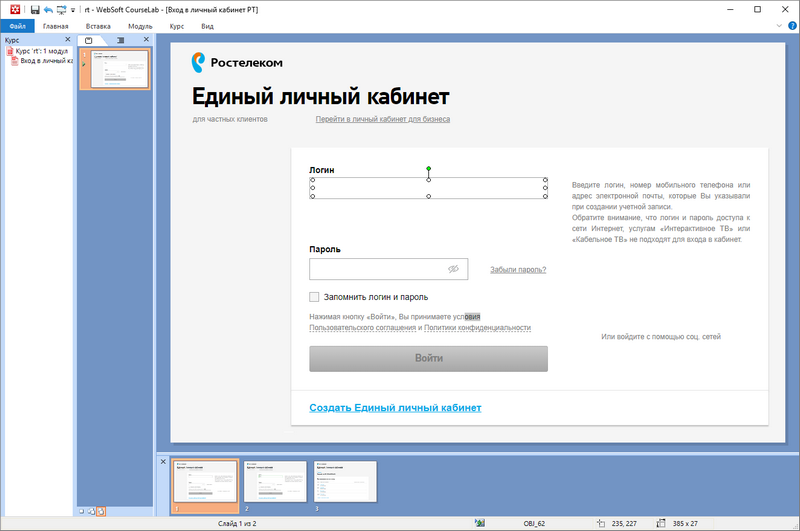This screenshot has height=531, width=800.
Task: Click the position icon in status bar
Action: [601, 523]
